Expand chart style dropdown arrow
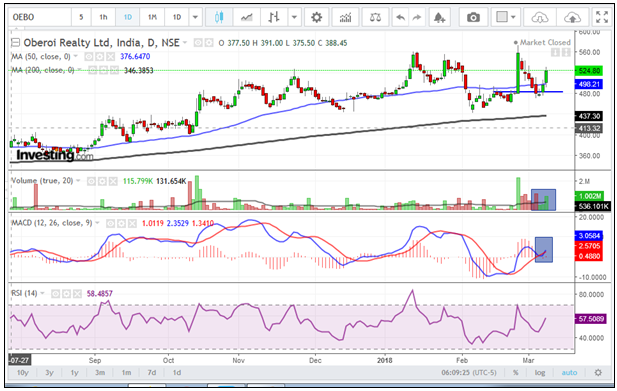This screenshot has height=391, width=617. 294,17
